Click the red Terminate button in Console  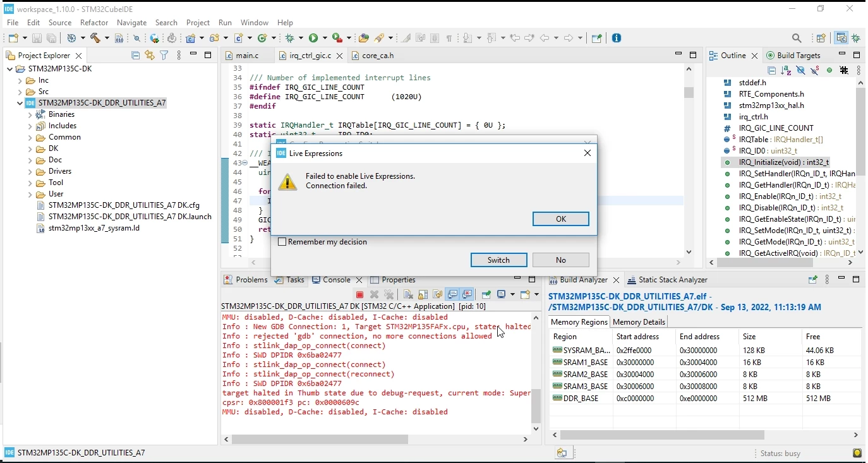coord(359,294)
